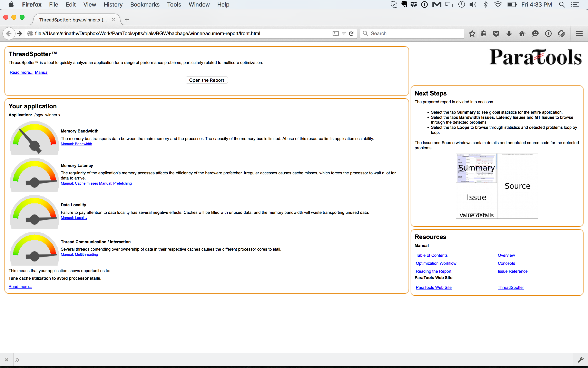Open Manual: Locality link
This screenshot has height=368, width=588.
tap(74, 218)
